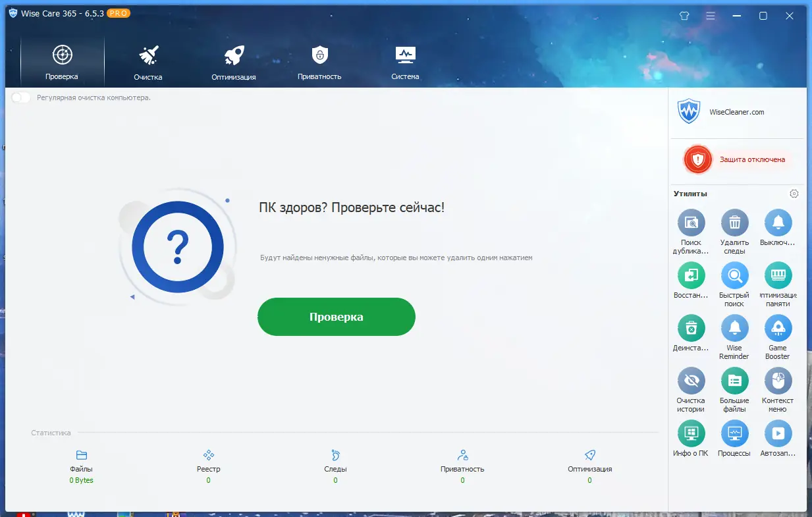Open Wise Reminder
The image size is (812, 517).
(x=734, y=328)
